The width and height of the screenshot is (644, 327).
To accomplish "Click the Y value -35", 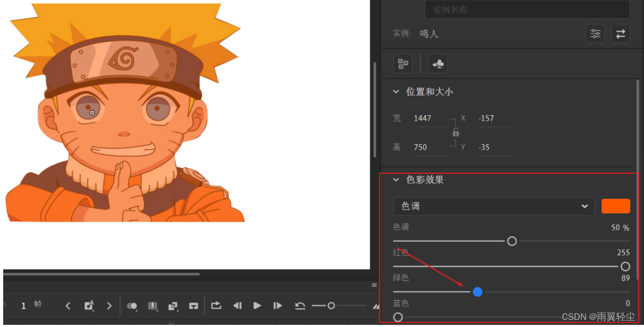I will (484, 147).
